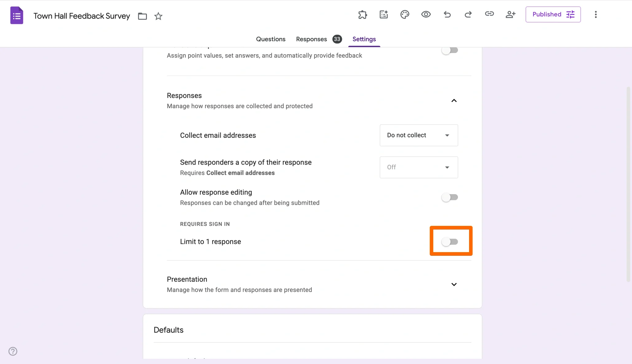The image size is (632, 364).
Task: Add collaborators icon
Action: (510, 14)
